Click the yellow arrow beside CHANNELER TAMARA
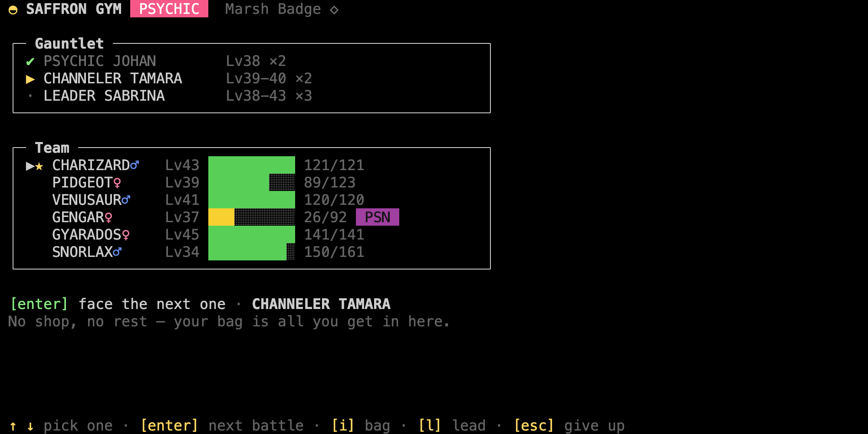 pyautogui.click(x=30, y=79)
